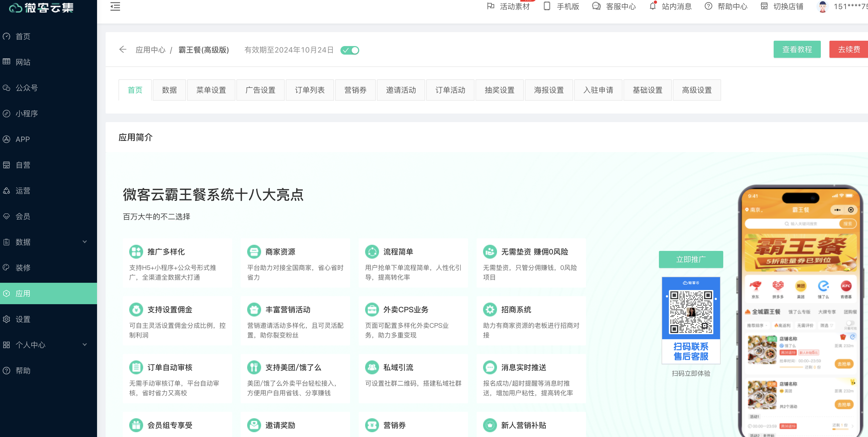Click the 帮助中心 question mark icon
The width and height of the screenshot is (868, 437).
(x=708, y=6)
